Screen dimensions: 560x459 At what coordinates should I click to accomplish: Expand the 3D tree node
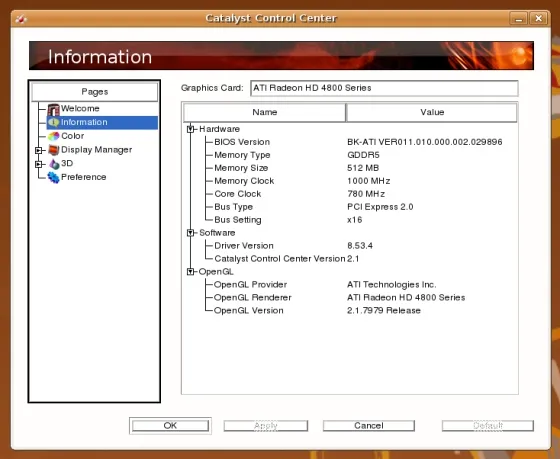pos(38,164)
